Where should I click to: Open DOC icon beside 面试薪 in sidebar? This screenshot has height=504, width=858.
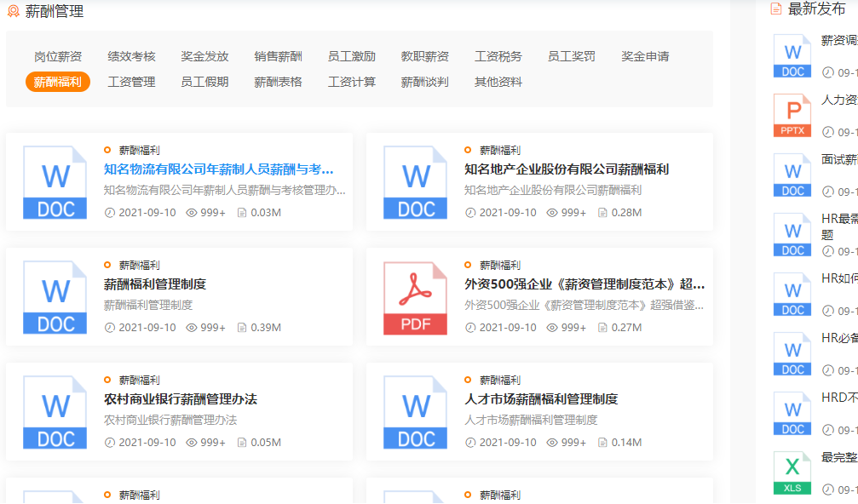coord(792,175)
